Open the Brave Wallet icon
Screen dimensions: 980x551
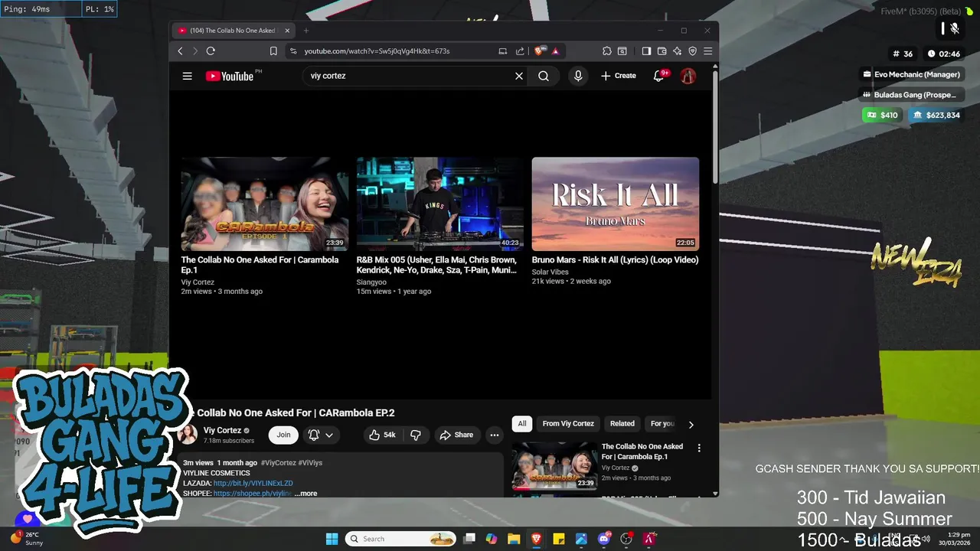point(661,51)
